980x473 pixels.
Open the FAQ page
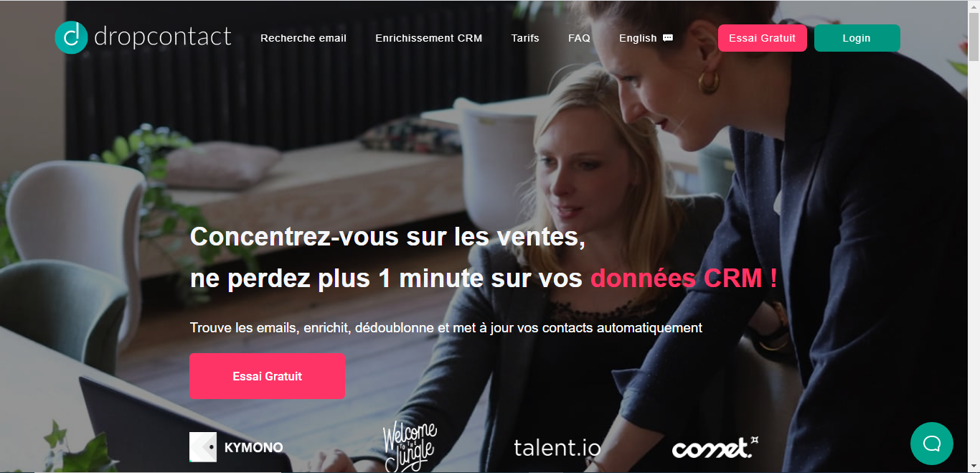(579, 38)
